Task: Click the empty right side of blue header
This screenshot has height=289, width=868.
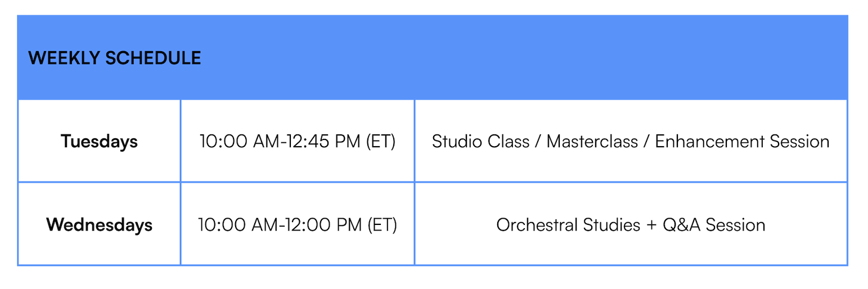Action: [x=619, y=58]
